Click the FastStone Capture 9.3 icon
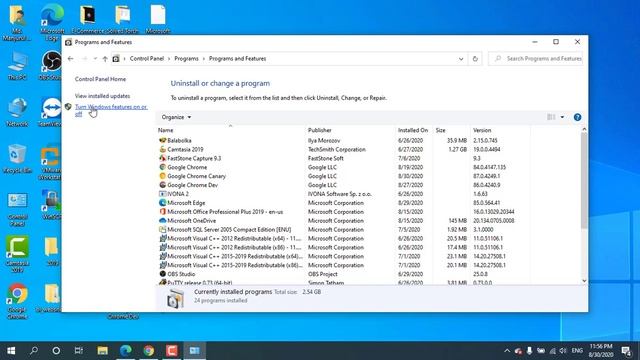Screen dimensions: 640x360 [162, 158]
